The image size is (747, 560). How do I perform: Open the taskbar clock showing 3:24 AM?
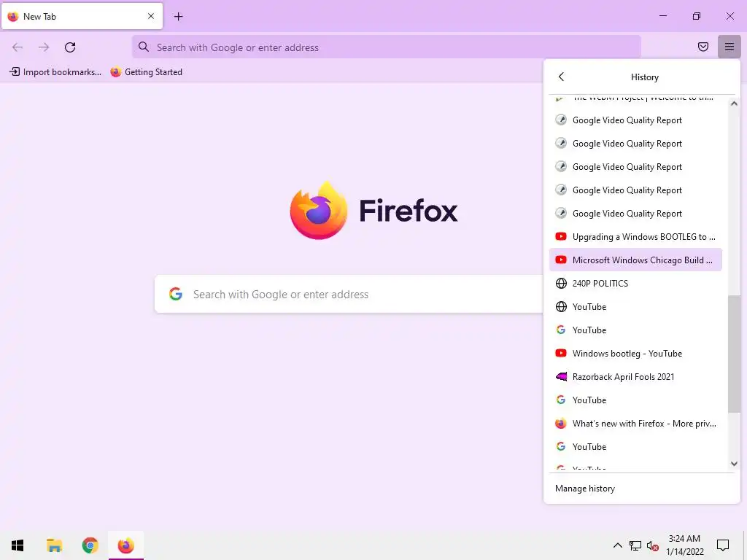[684, 545]
